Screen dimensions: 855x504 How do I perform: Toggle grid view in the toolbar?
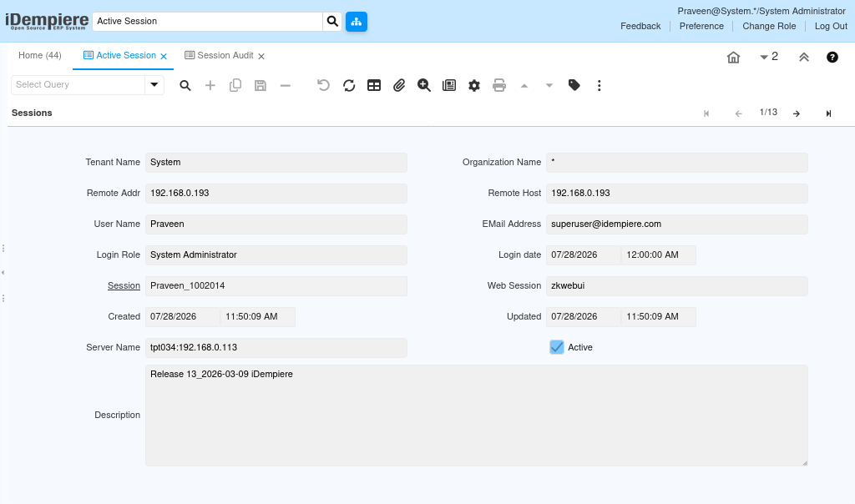click(x=374, y=86)
